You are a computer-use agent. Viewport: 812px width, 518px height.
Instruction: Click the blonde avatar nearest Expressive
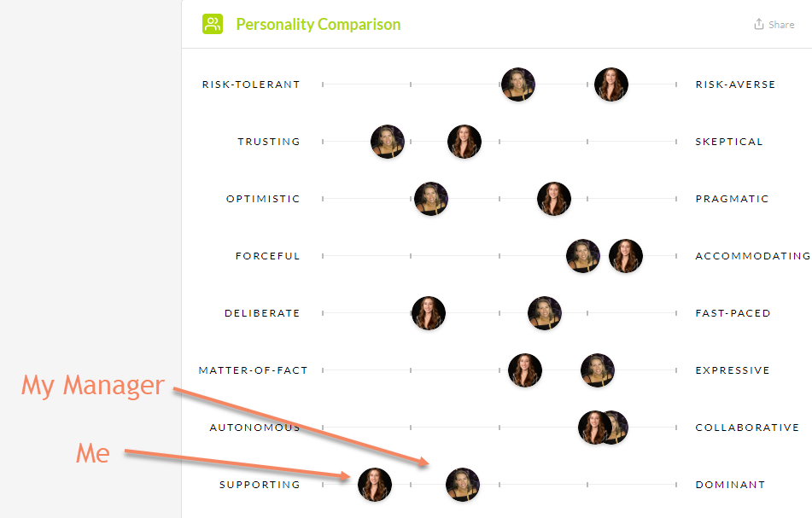[598, 370]
